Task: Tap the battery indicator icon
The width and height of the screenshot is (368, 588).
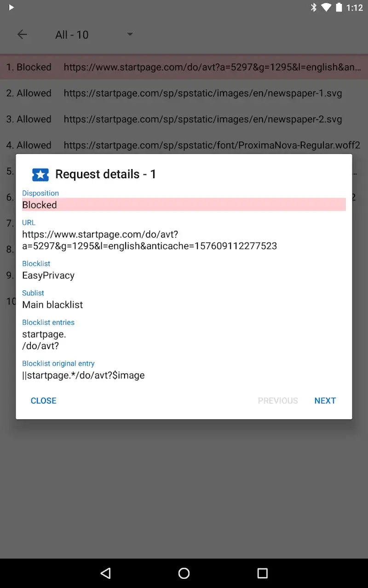Action: (339, 7)
